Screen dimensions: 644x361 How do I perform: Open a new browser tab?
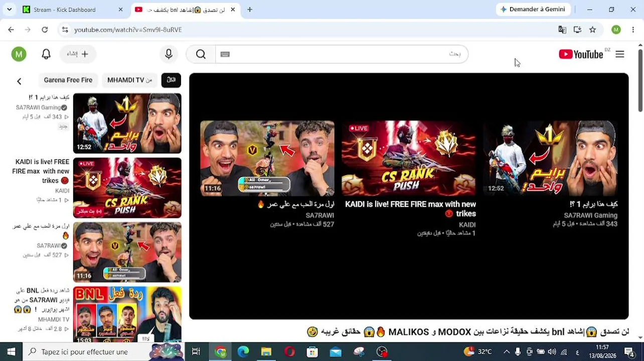(250, 10)
